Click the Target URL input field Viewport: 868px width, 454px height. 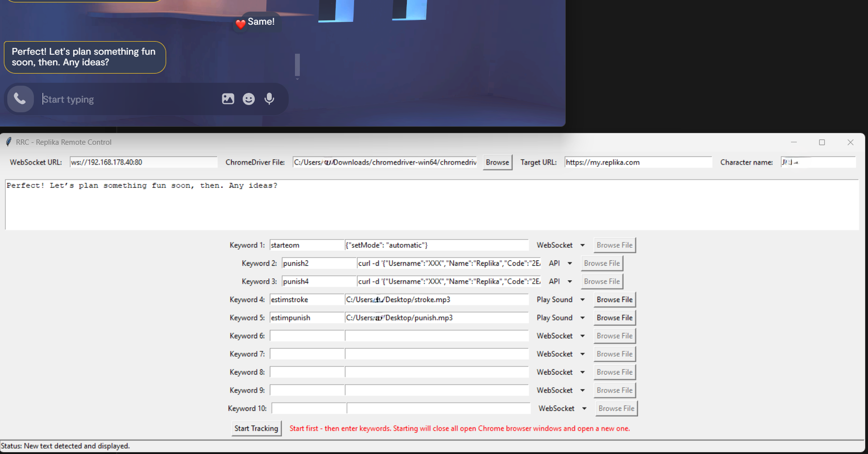[x=638, y=162]
